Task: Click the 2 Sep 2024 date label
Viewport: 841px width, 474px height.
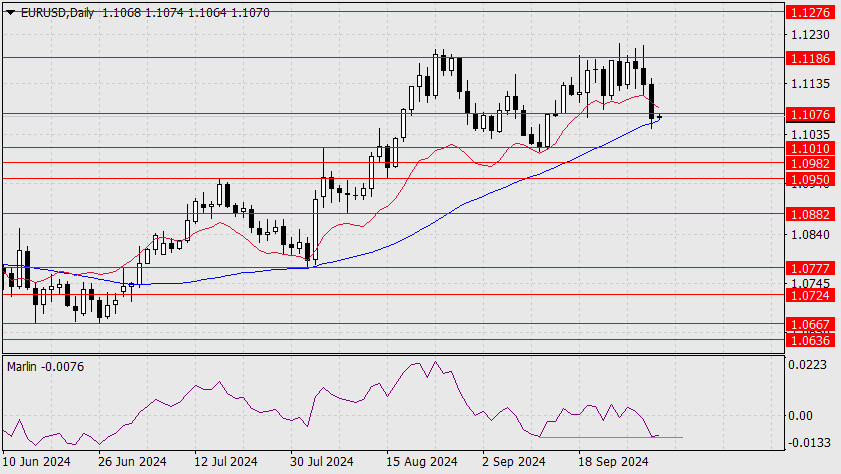Action: pos(514,462)
